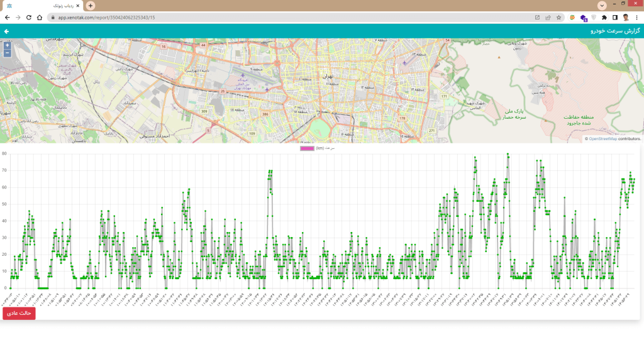
Task: Reload the current page
Action: [x=28, y=18]
